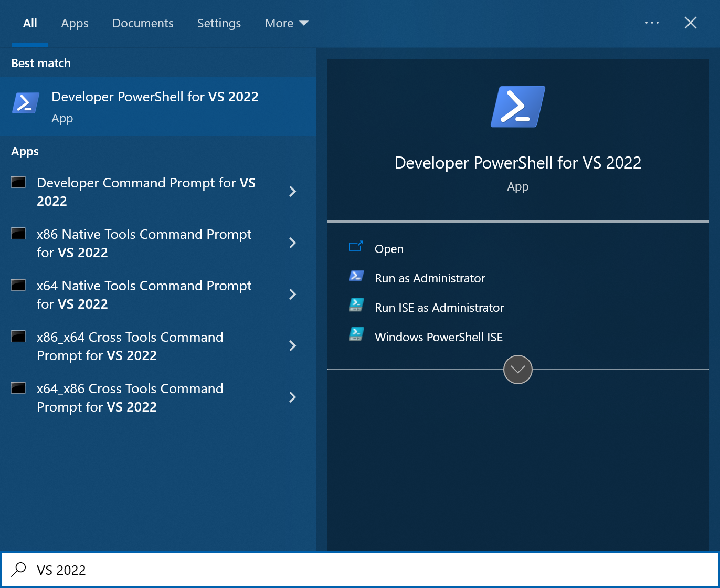This screenshot has height=588, width=720.
Task: Choose Open in the preview pane
Action: click(389, 249)
